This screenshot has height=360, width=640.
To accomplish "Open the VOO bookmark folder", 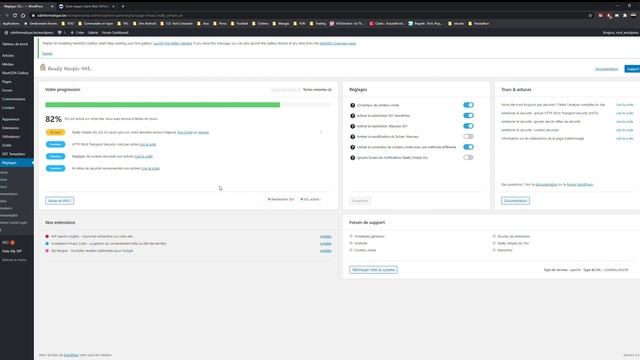I will pos(68,24).
